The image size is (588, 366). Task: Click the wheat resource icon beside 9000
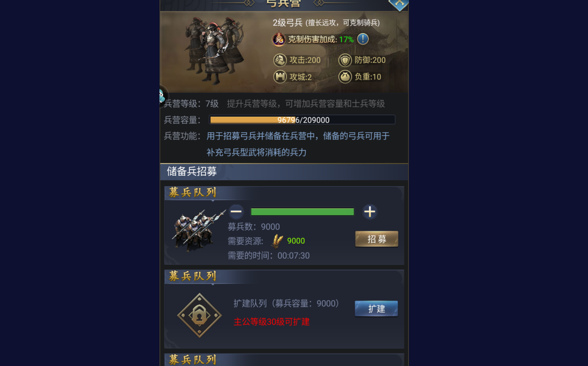(x=278, y=241)
